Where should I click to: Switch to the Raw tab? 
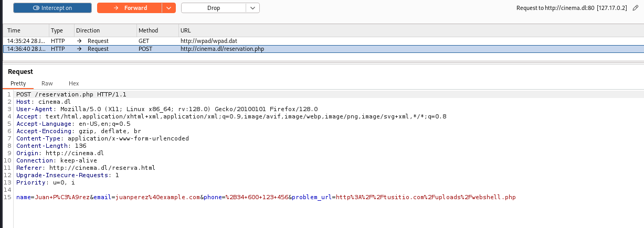(x=47, y=83)
